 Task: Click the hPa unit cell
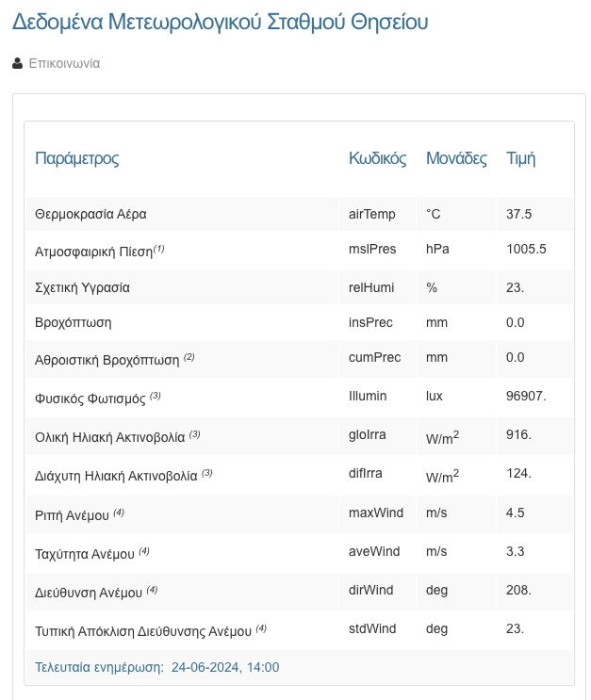click(x=437, y=249)
